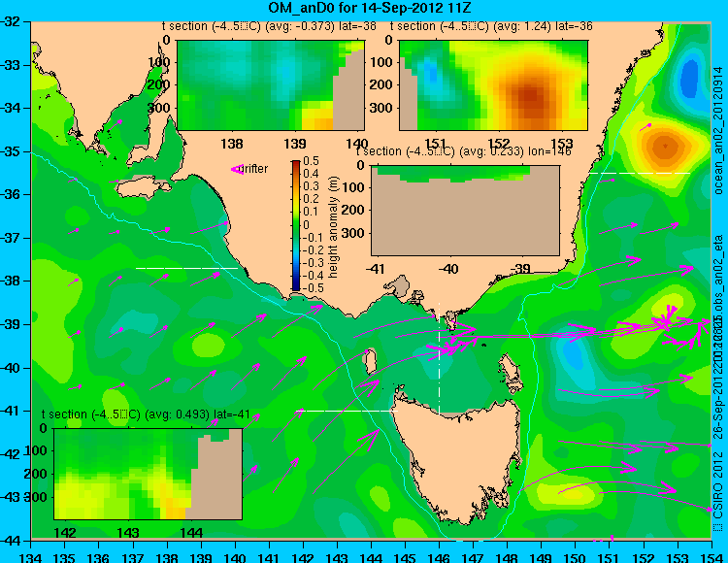728x563 pixels.
Task: Click the color bar's '0.4' tick label
Action: (311, 174)
